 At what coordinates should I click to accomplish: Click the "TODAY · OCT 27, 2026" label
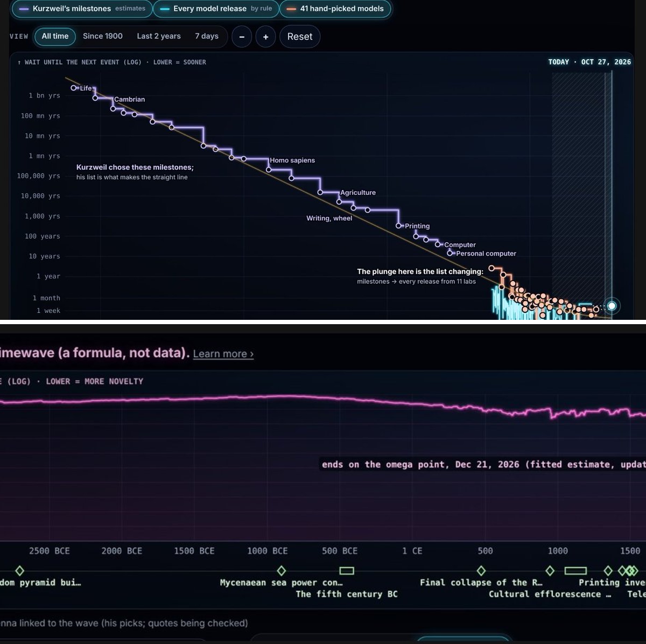click(589, 62)
